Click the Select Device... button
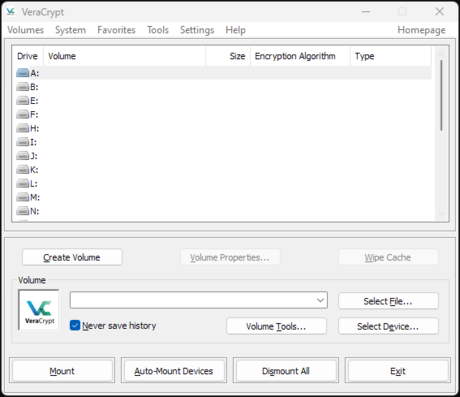The image size is (460, 397). click(x=388, y=326)
